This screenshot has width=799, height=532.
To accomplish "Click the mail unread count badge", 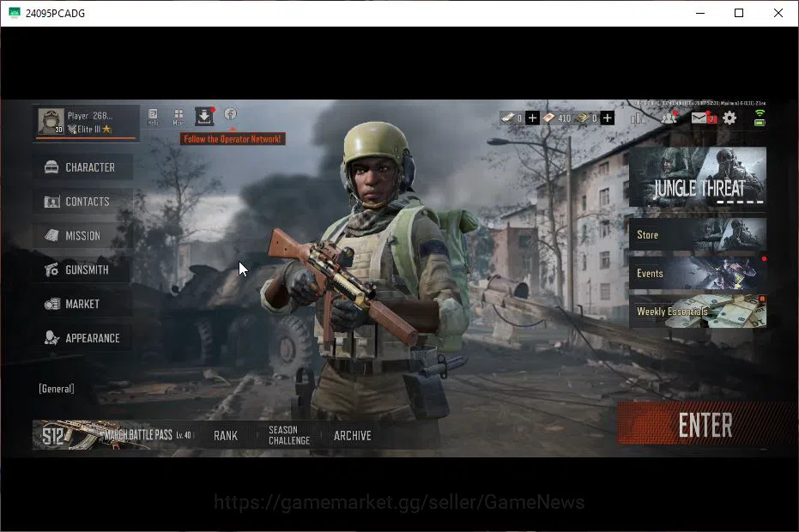I will 711,120.
